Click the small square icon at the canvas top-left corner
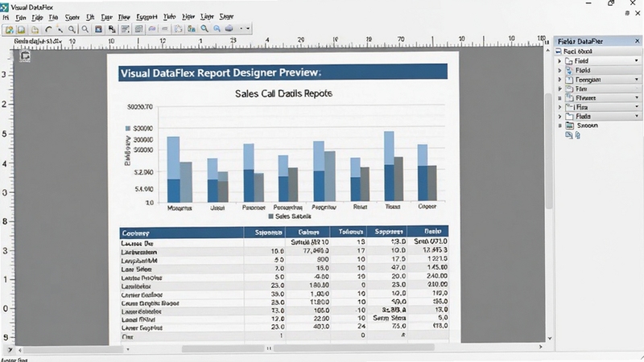This screenshot has height=362, width=644. (25, 56)
